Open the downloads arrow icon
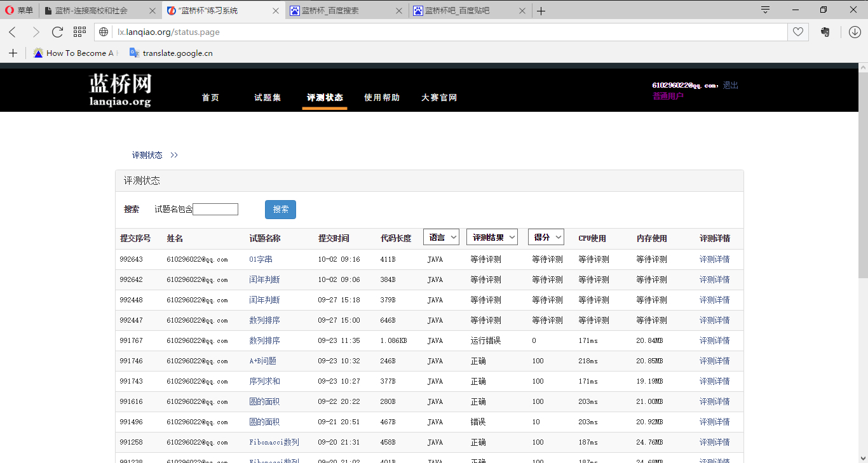 coord(855,32)
